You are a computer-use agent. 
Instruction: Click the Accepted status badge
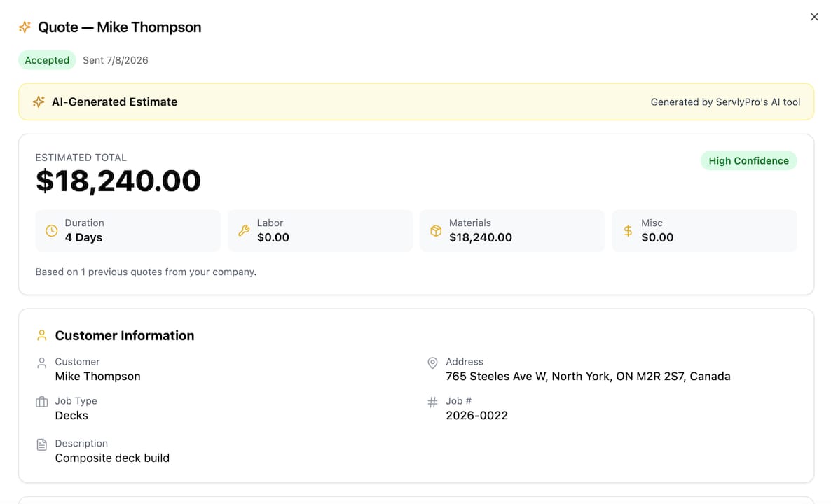point(47,60)
